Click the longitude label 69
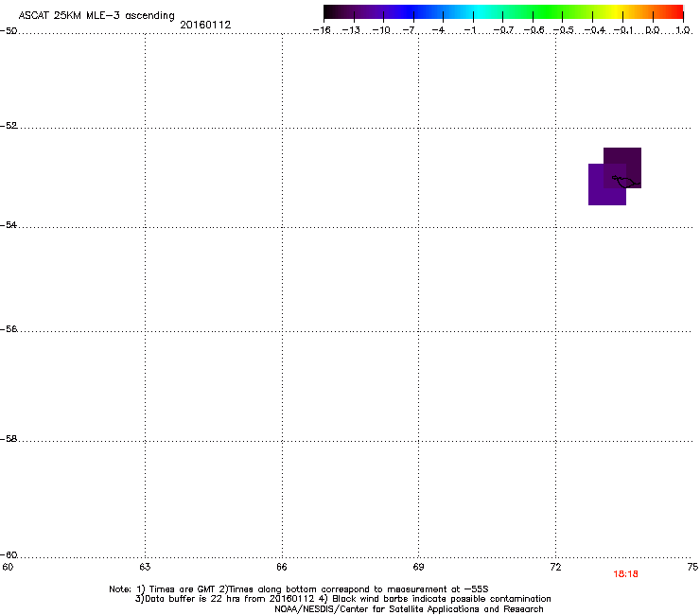This screenshot has height=615, width=700. (x=418, y=567)
